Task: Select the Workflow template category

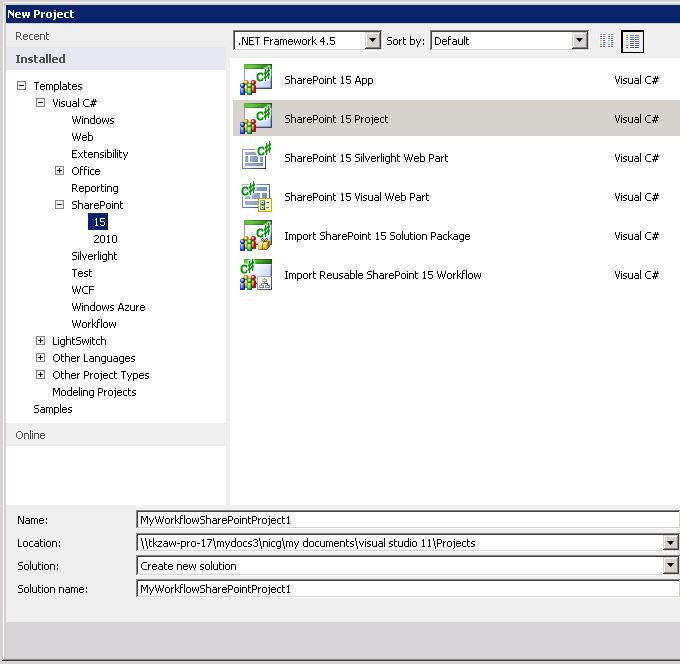Action: click(x=94, y=324)
